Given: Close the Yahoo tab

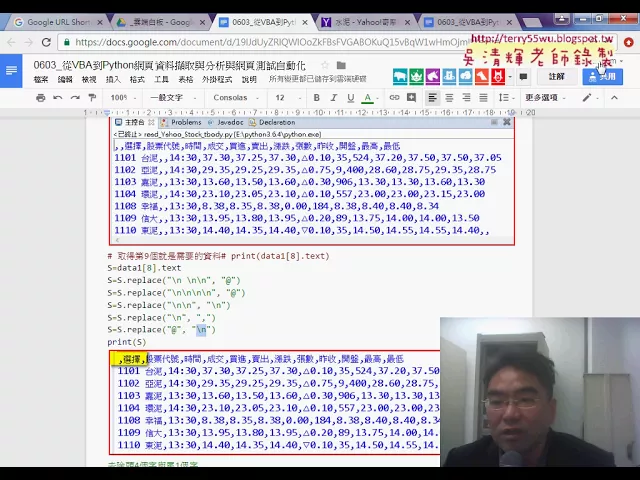Looking at the screenshot, I should pyautogui.click(x=407, y=22).
